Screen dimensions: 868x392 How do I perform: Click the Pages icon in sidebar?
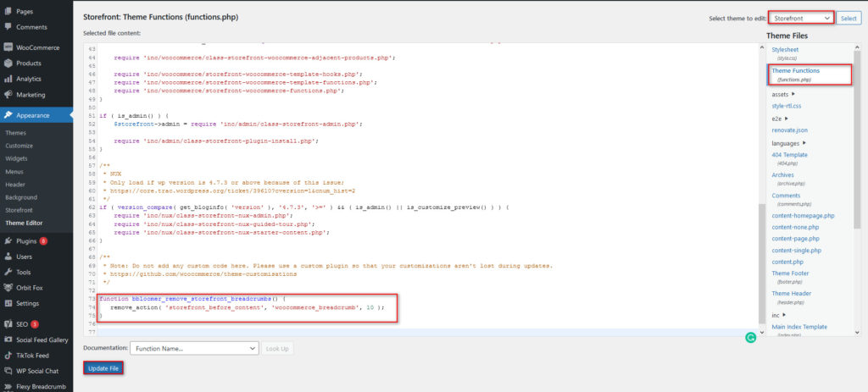pyautogui.click(x=8, y=11)
